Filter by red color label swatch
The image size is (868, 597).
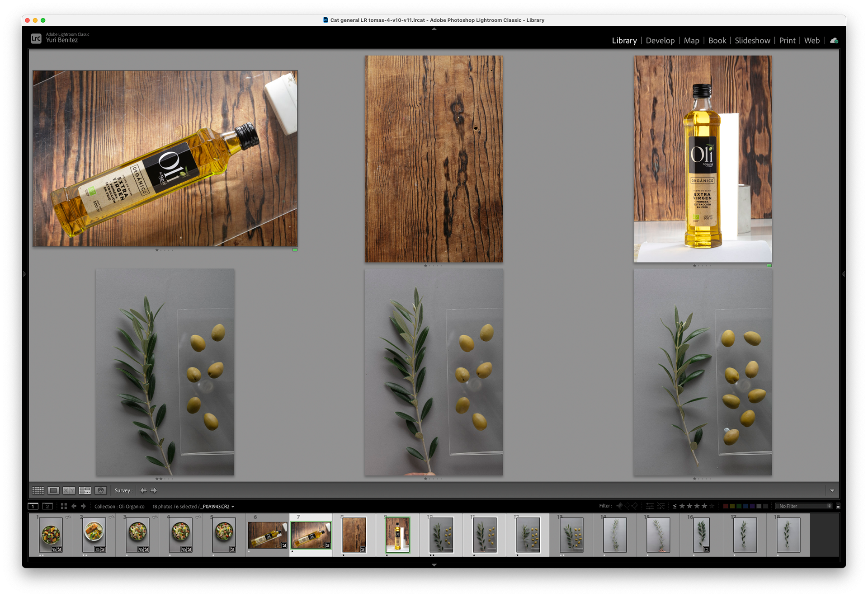tap(726, 506)
